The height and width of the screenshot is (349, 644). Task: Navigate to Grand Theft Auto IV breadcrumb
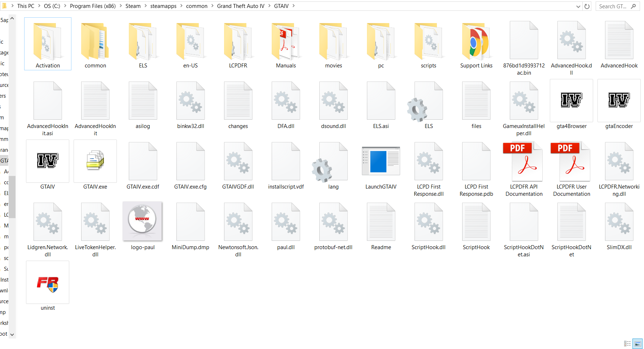point(241,6)
